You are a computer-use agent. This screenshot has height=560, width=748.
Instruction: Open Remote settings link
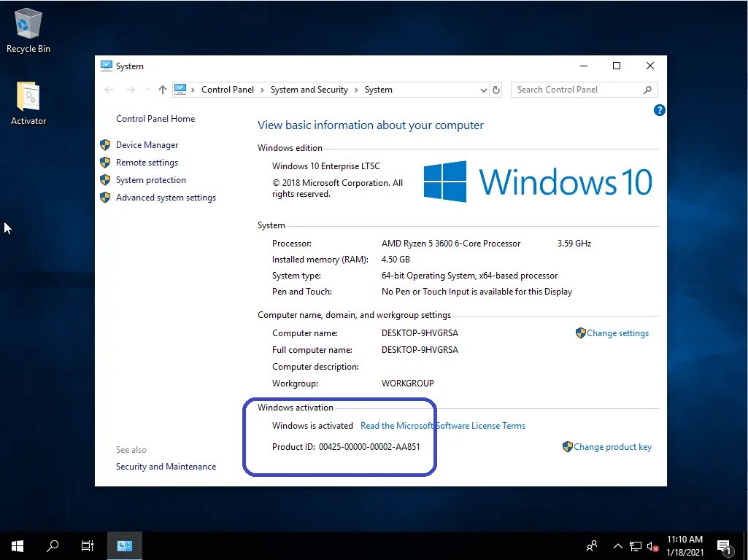pos(147,163)
